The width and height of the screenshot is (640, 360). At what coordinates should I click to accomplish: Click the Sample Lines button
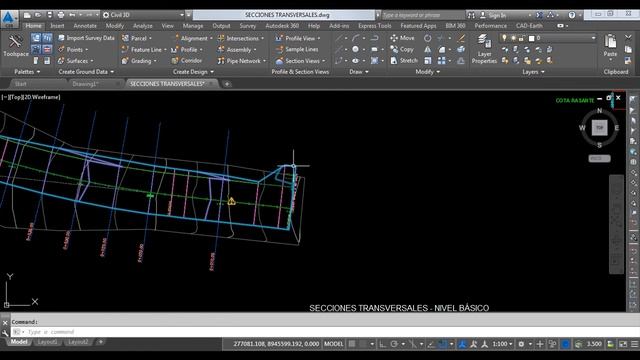pos(297,49)
